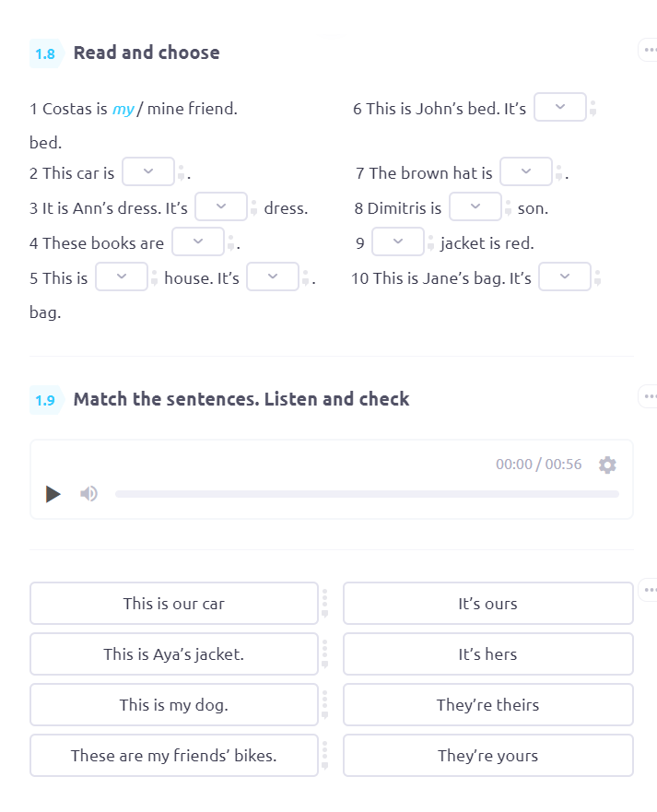
Task: Select the 'It's hers' answer card
Action: click(488, 654)
